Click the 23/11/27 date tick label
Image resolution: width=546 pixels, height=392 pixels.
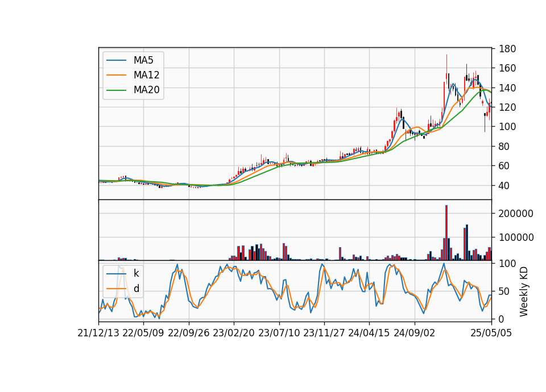(x=324, y=333)
